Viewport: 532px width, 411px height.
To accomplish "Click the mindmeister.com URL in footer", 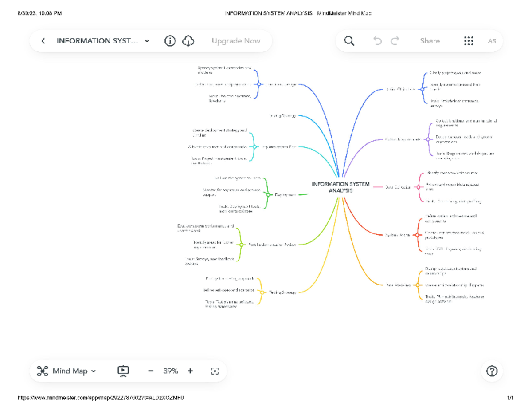I will point(101,398).
